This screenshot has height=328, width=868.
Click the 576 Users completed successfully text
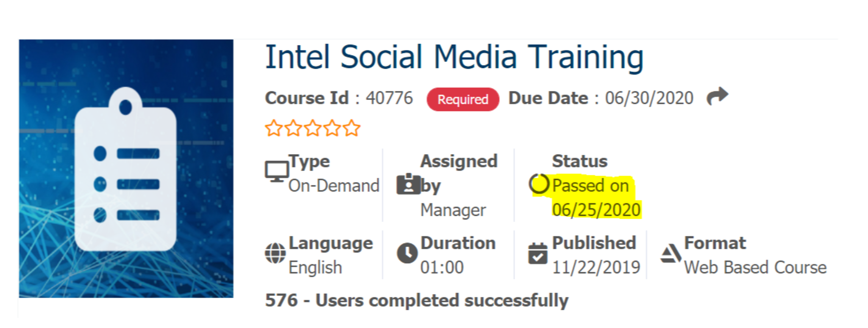point(417,300)
